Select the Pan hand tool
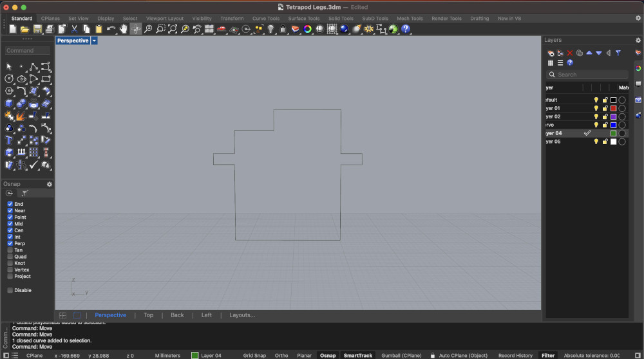 pos(123,29)
